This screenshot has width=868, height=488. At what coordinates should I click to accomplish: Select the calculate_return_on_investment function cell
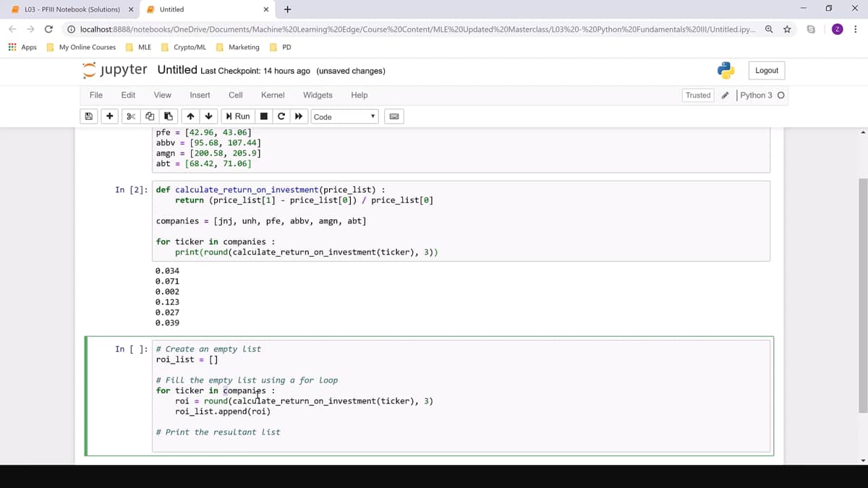(461, 221)
